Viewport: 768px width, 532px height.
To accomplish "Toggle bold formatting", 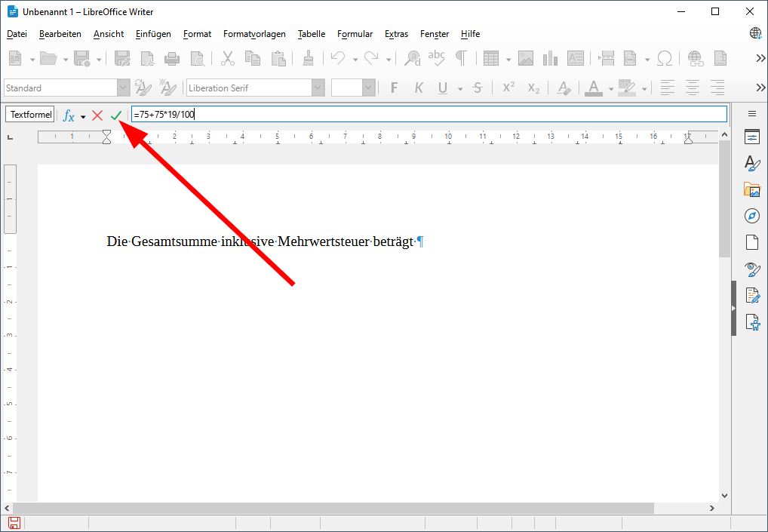I will (393, 88).
